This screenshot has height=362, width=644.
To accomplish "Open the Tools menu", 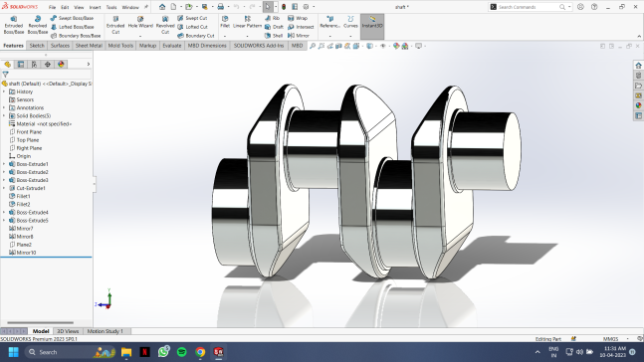I will point(111,7).
